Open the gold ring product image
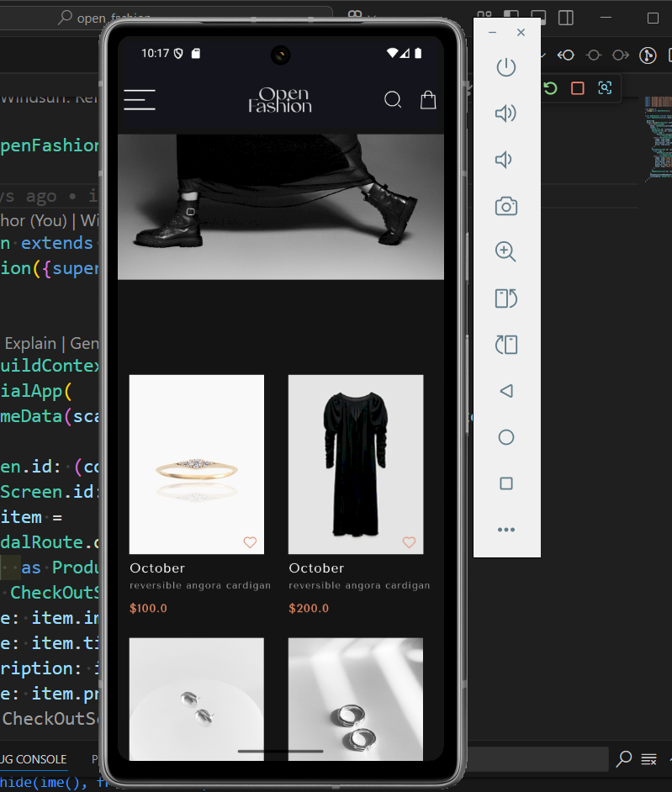 197,464
